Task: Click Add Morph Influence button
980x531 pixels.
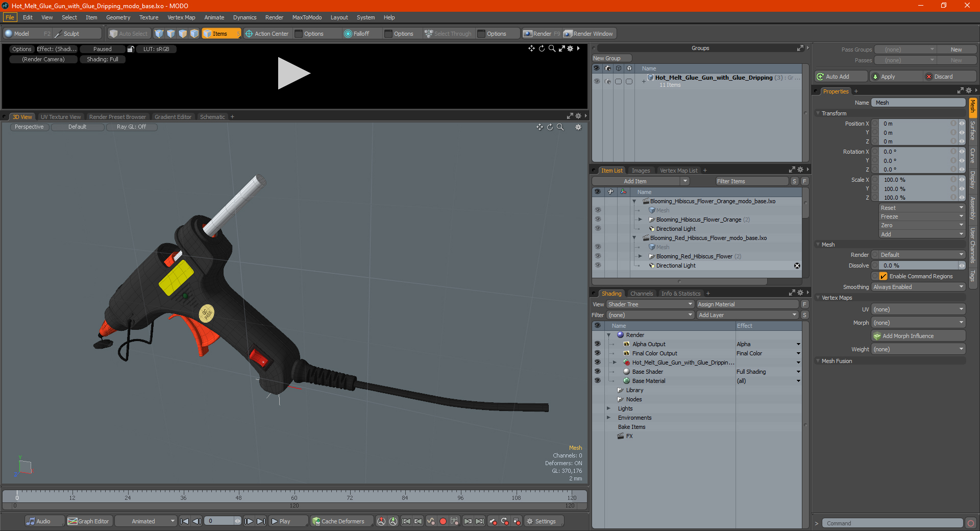Action: tap(918, 336)
